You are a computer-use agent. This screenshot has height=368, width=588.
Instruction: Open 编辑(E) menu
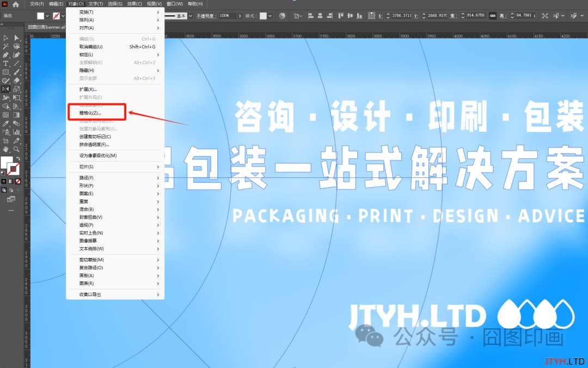click(x=56, y=4)
